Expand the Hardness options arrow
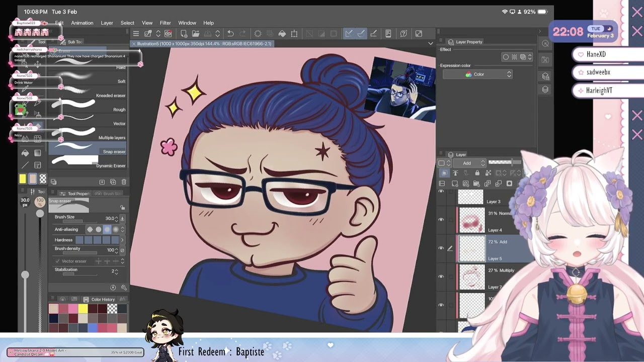 [x=122, y=240]
